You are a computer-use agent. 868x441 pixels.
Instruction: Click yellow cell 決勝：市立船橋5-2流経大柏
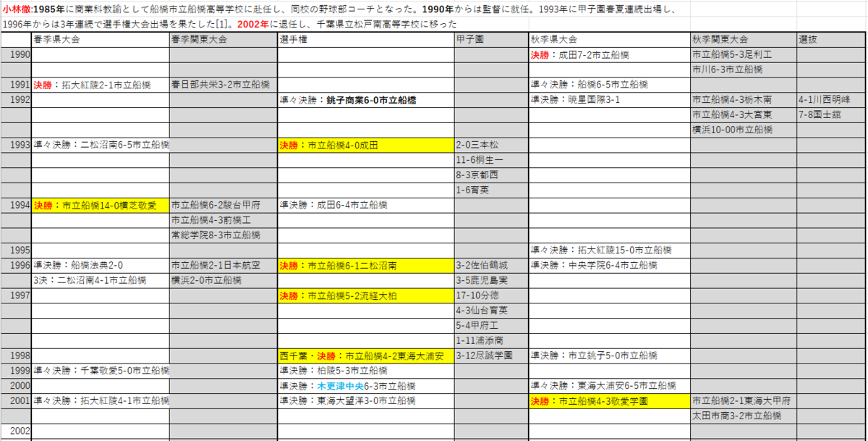[x=365, y=295]
